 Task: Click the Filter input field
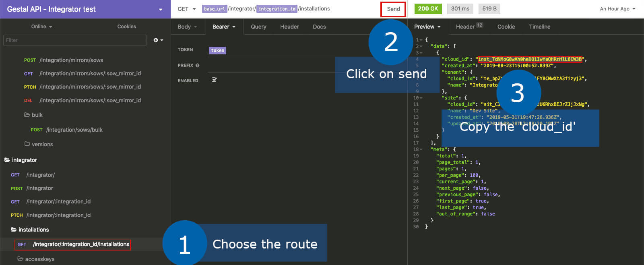(75, 40)
